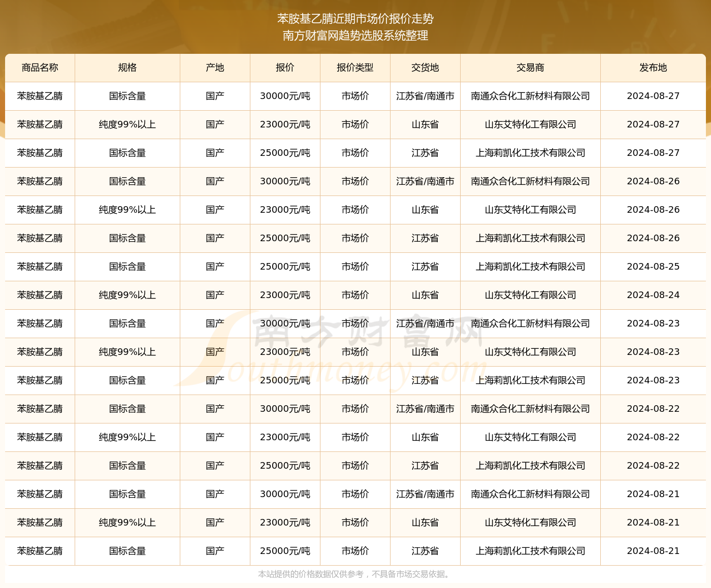Image resolution: width=711 pixels, height=588 pixels.
Task: Click 30000元/吨 in the 2024-08-26 row
Action: [x=285, y=181]
